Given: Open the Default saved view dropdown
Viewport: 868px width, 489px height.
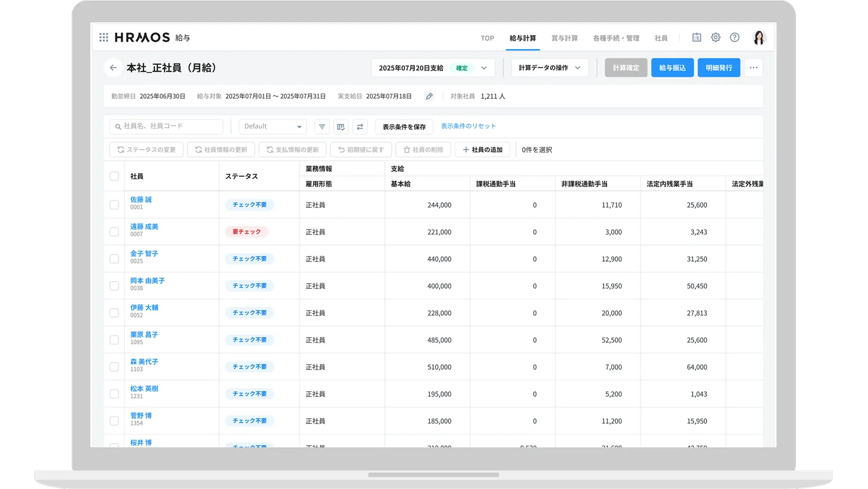Looking at the screenshot, I should pyautogui.click(x=272, y=127).
